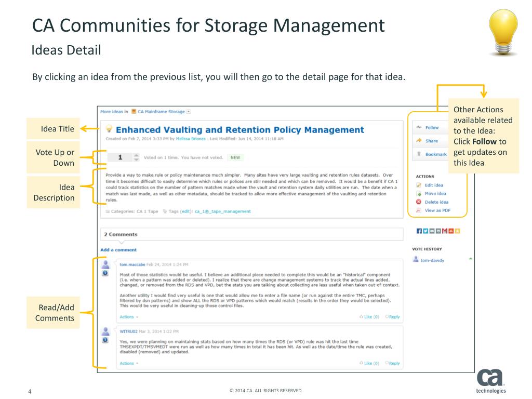Click the orange Share arrow icon
This screenshot has height=399, width=532.
click(x=419, y=140)
